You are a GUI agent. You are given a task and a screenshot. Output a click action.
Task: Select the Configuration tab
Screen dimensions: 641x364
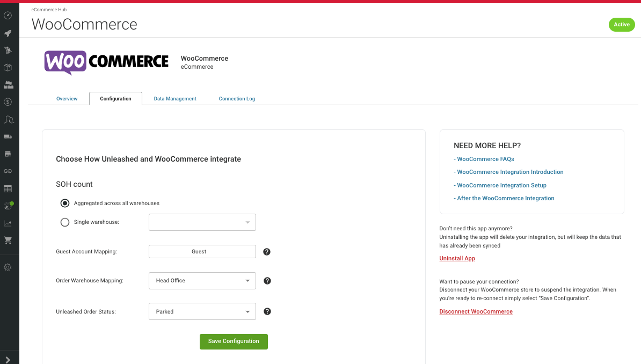pyautogui.click(x=115, y=99)
